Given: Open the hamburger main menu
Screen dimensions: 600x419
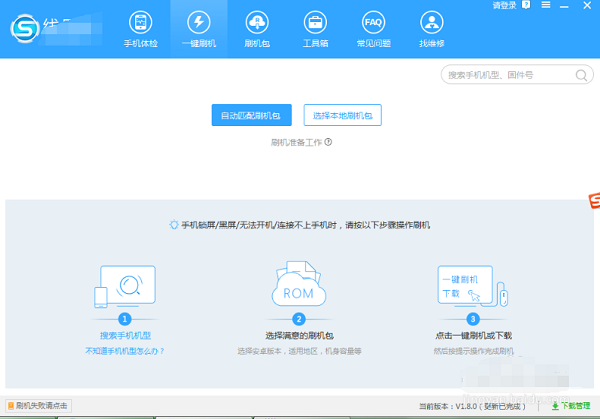Looking at the screenshot, I should click(x=544, y=6).
